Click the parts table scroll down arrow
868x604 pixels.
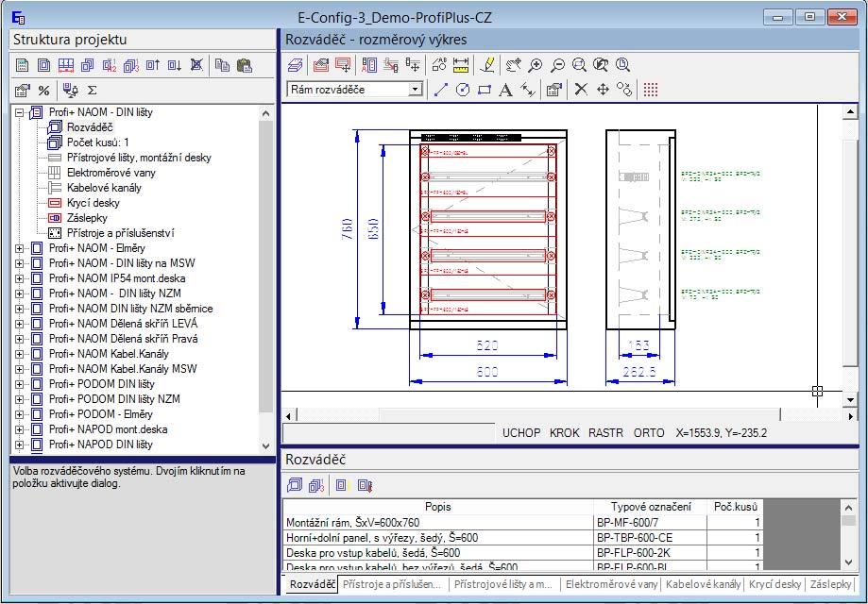click(848, 562)
